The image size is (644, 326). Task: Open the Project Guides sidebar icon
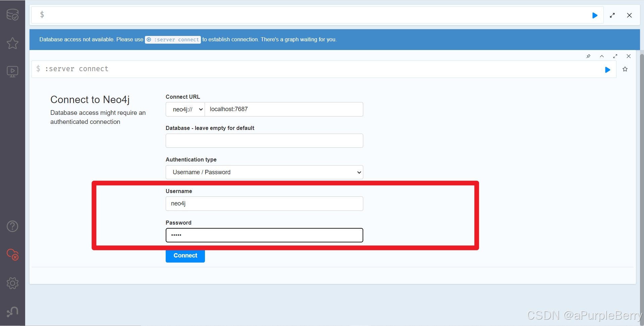point(12,71)
